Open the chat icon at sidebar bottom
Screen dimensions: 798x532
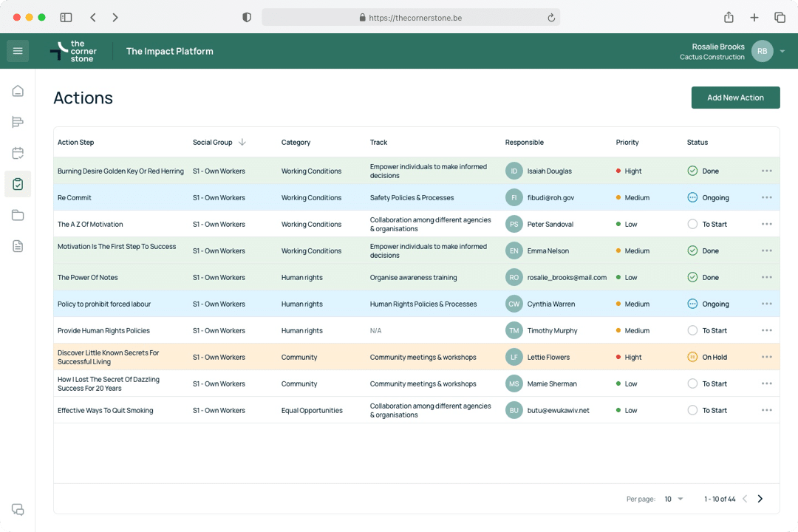tap(18, 510)
